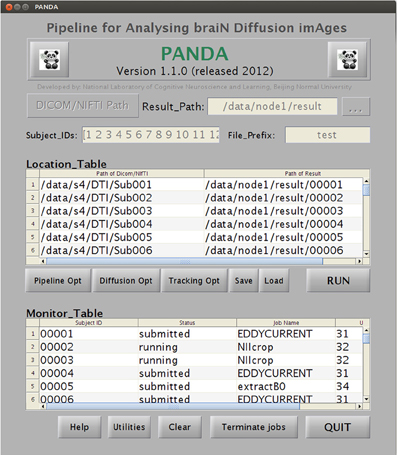
Task: Select Monitor_Table subject 00001 cell
Action: click(89, 334)
